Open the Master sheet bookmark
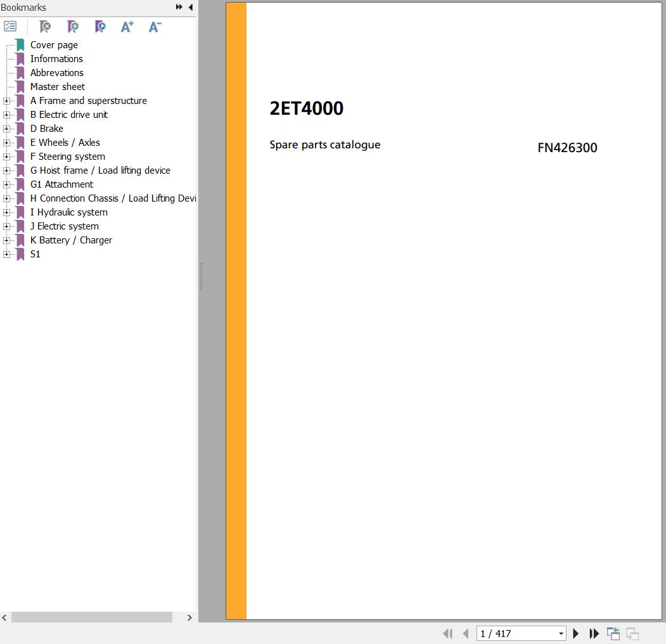The height and width of the screenshot is (644, 666). (x=58, y=87)
